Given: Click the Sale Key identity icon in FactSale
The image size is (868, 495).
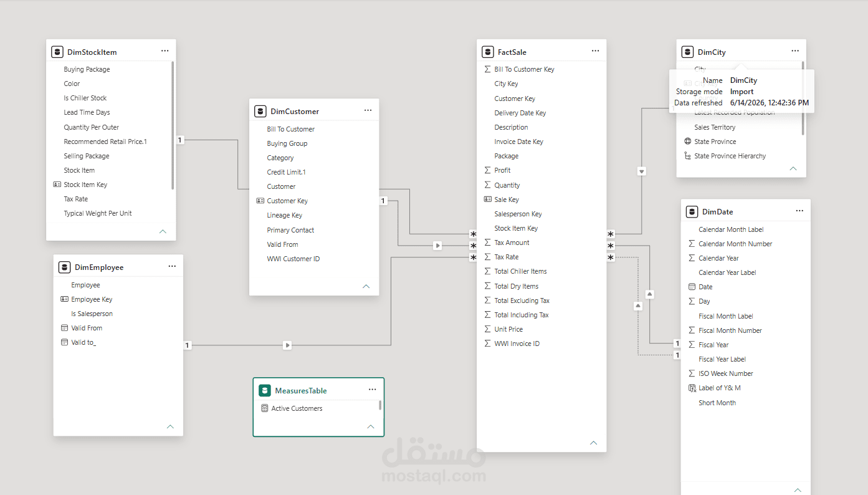Looking at the screenshot, I should [488, 199].
